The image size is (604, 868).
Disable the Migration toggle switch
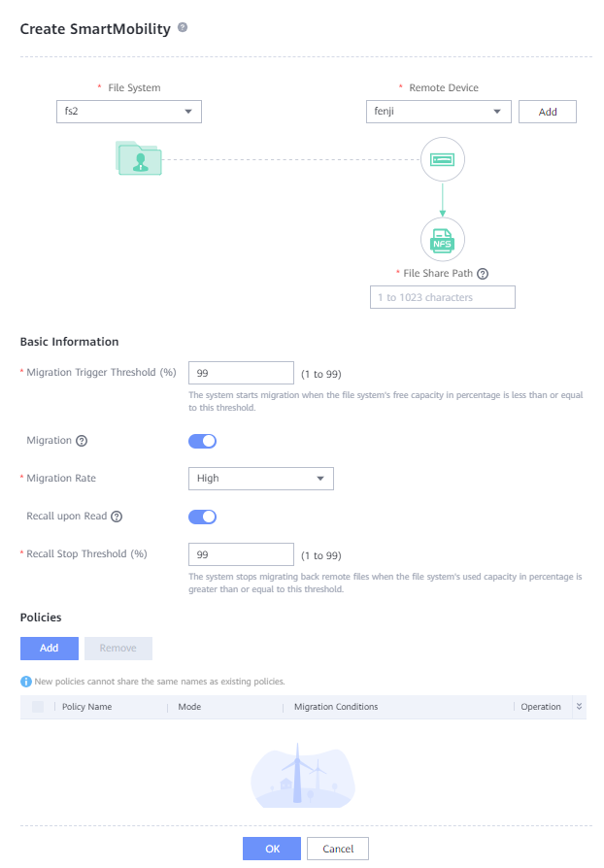pyautogui.click(x=202, y=441)
